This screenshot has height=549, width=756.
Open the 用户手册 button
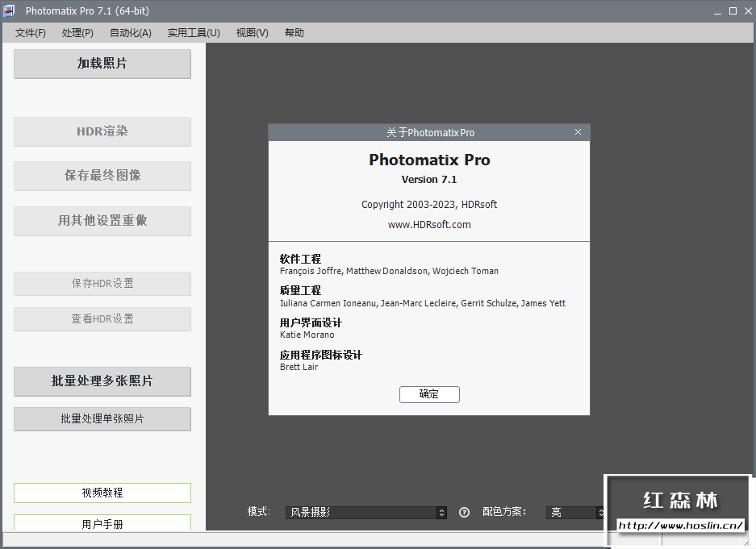[102, 523]
